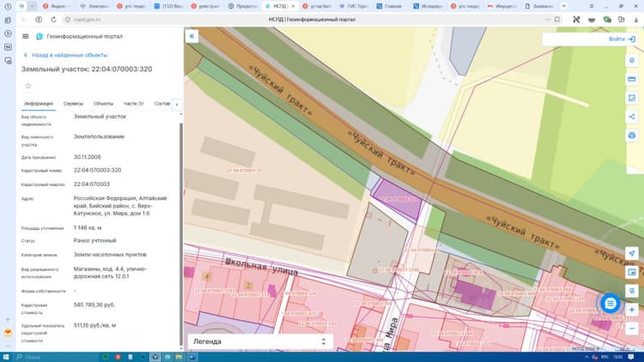Print the map using printer icon
Image resolution: width=644 pixels, height=362 pixels.
[x=632, y=136]
